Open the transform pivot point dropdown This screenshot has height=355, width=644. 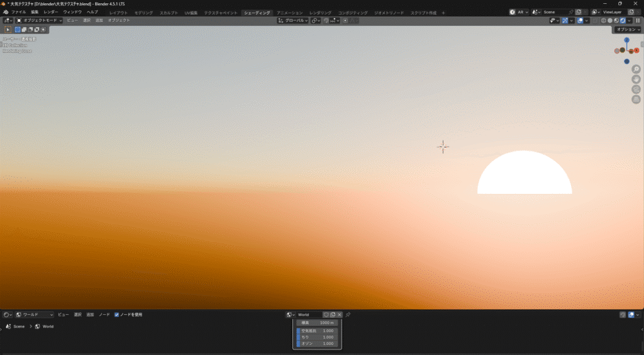pos(316,21)
